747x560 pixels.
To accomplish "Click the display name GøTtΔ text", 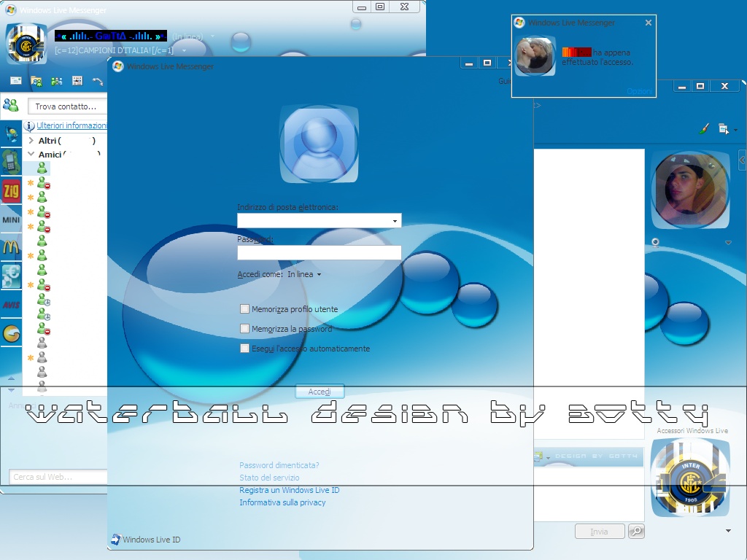I will coord(111,36).
